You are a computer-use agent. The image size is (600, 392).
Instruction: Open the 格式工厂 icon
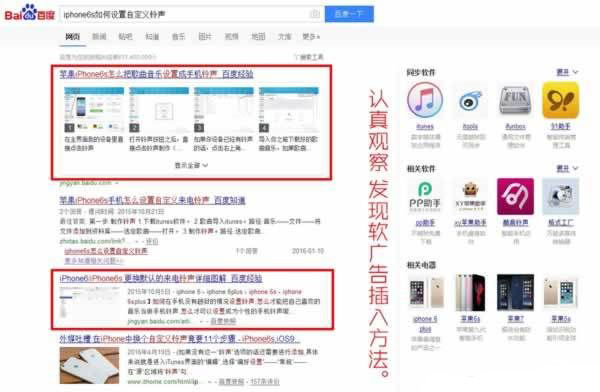click(x=561, y=196)
